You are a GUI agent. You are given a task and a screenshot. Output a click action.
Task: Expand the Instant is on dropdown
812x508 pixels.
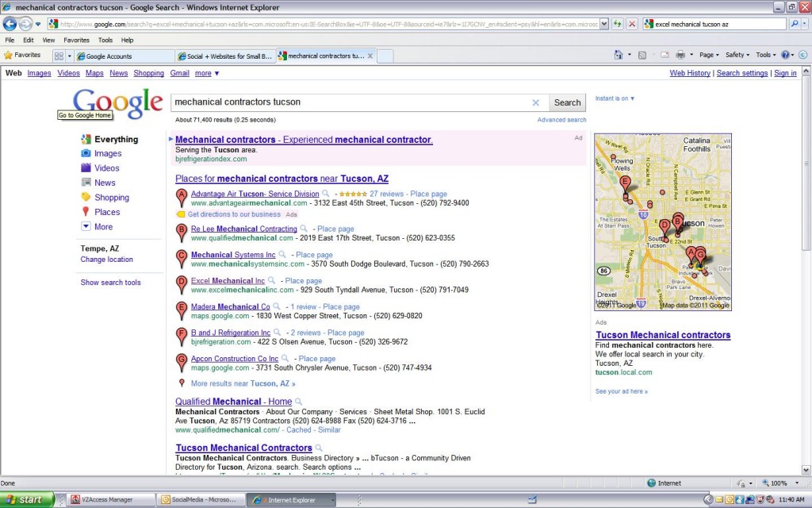pos(615,98)
